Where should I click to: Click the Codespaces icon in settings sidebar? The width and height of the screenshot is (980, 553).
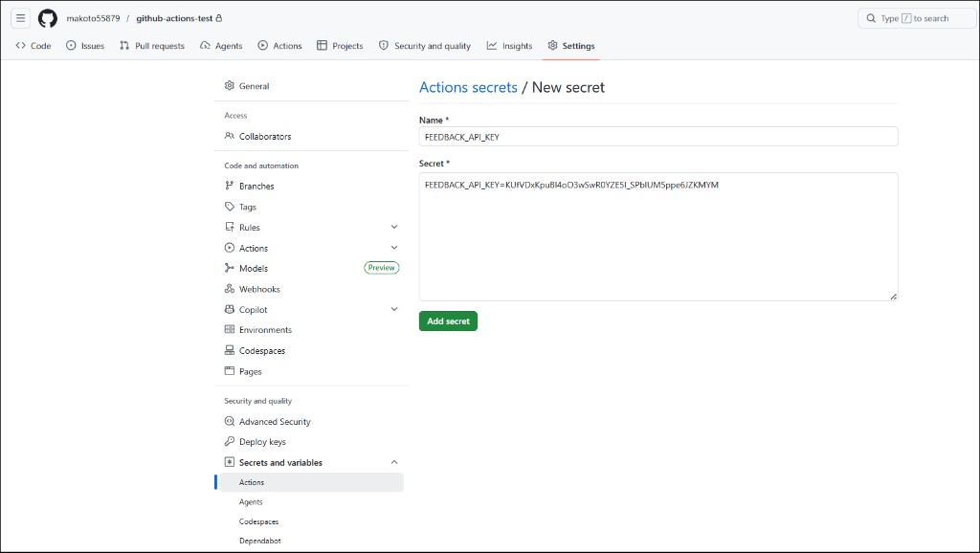click(x=230, y=350)
